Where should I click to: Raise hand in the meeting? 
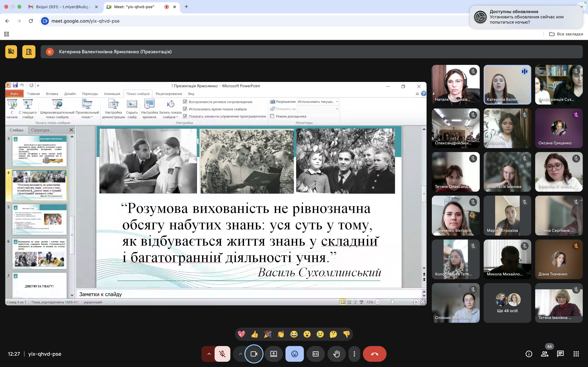(x=336, y=354)
